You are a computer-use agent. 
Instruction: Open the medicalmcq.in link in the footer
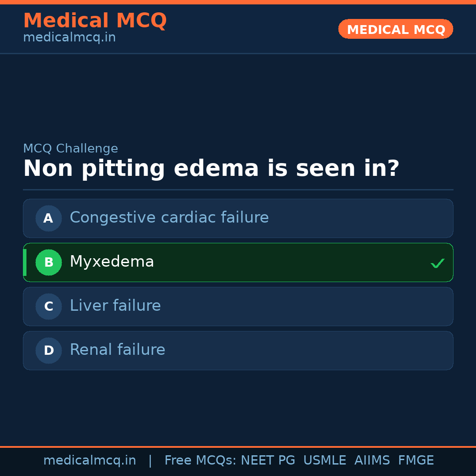tap(89, 461)
